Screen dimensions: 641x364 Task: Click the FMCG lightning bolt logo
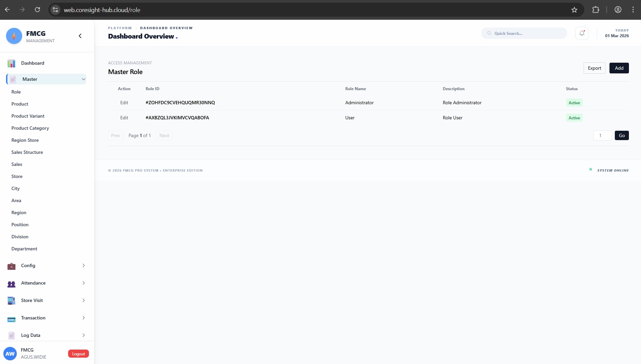[x=14, y=36]
